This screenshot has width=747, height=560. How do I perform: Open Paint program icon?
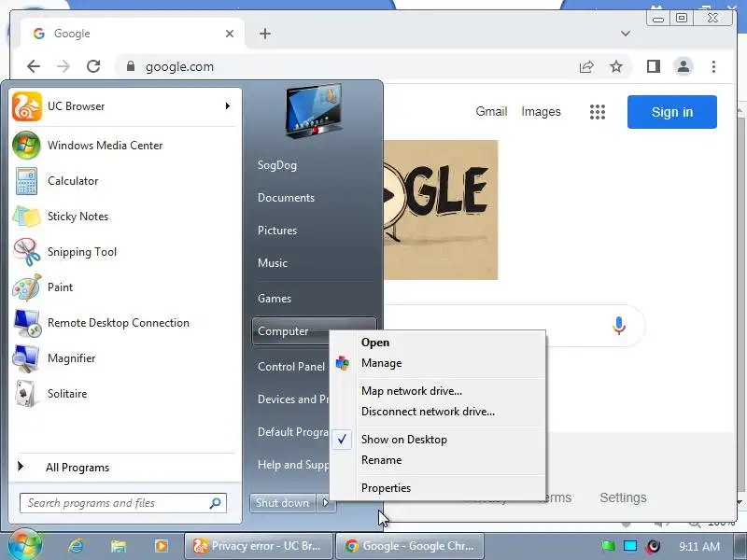[x=26, y=287]
